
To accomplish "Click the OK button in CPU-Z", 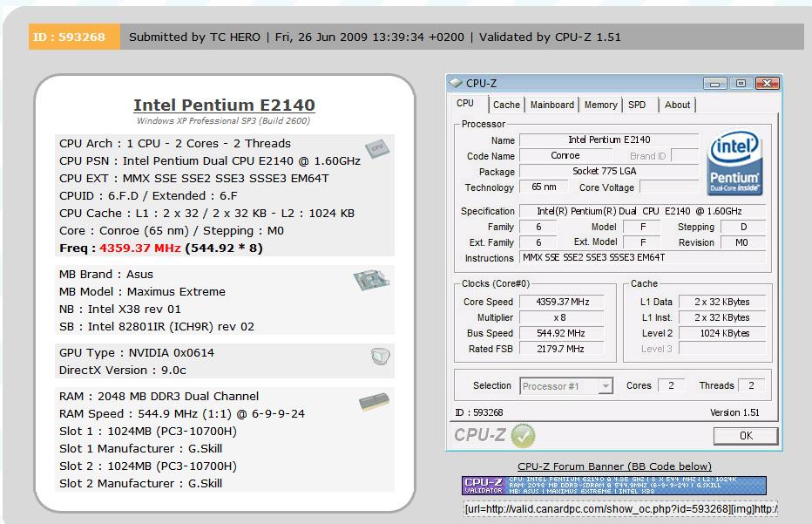I will tap(746, 436).
